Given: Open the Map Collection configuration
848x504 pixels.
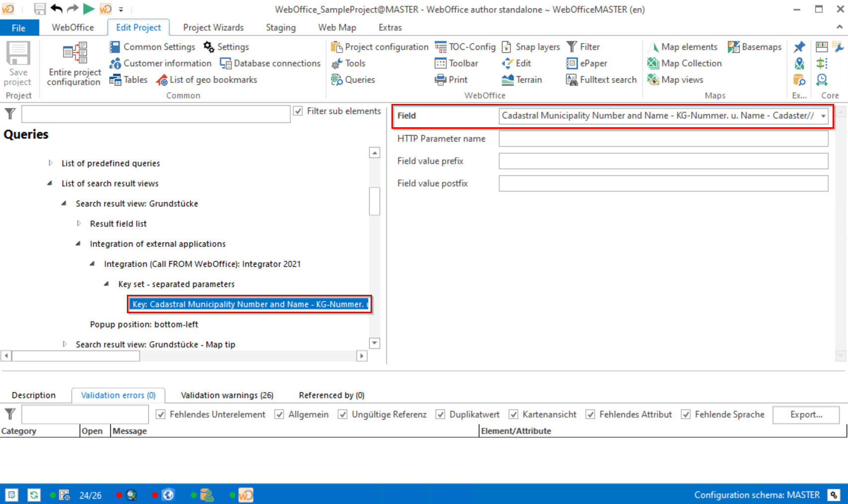Looking at the screenshot, I should 685,63.
